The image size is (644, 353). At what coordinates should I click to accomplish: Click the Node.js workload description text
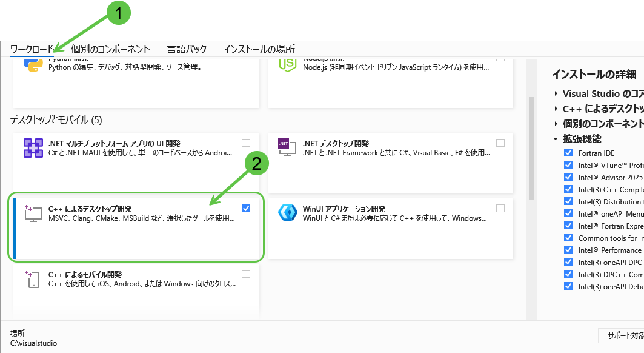(x=396, y=67)
